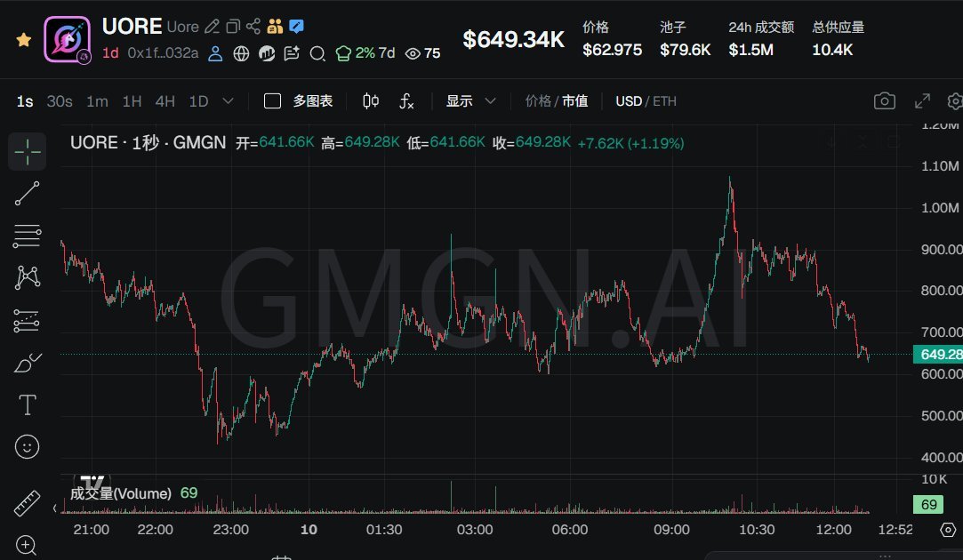Open the emoji smiley icons tool
This screenshot has height=560, width=963.
click(27, 446)
